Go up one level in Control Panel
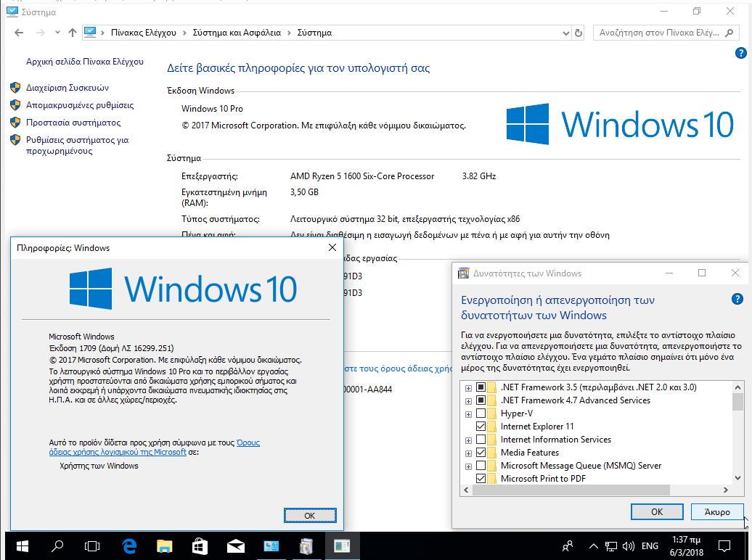This screenshot has height=560, width=752. point(73,33)
